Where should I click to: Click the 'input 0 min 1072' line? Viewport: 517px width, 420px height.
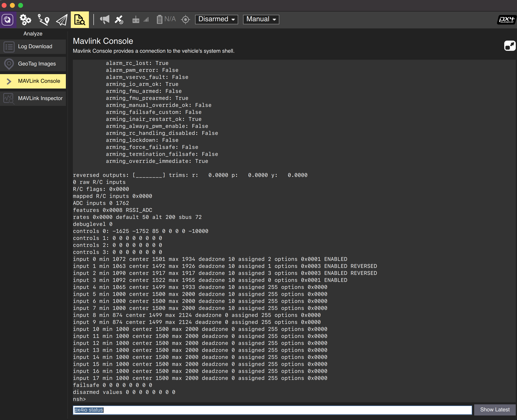pos(210,259)
